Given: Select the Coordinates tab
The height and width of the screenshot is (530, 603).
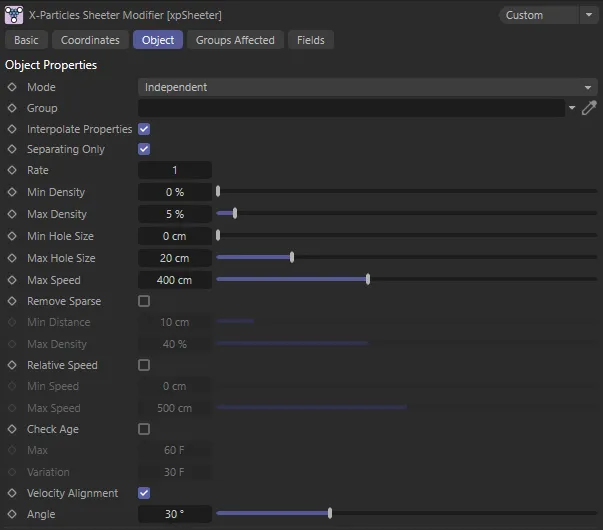Looking at the screenshot, I should pyautogui.click(x=90, y=40).
